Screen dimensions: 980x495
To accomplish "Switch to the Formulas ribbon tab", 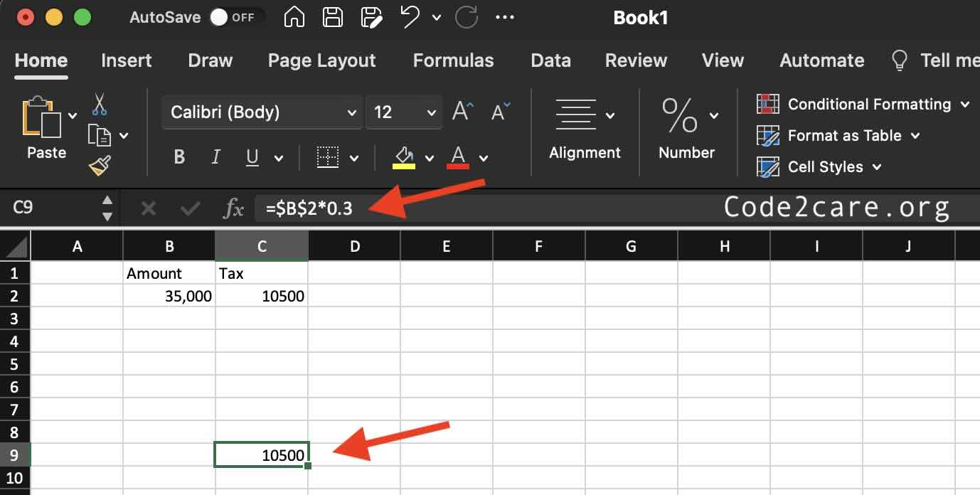I will [453, 60].
